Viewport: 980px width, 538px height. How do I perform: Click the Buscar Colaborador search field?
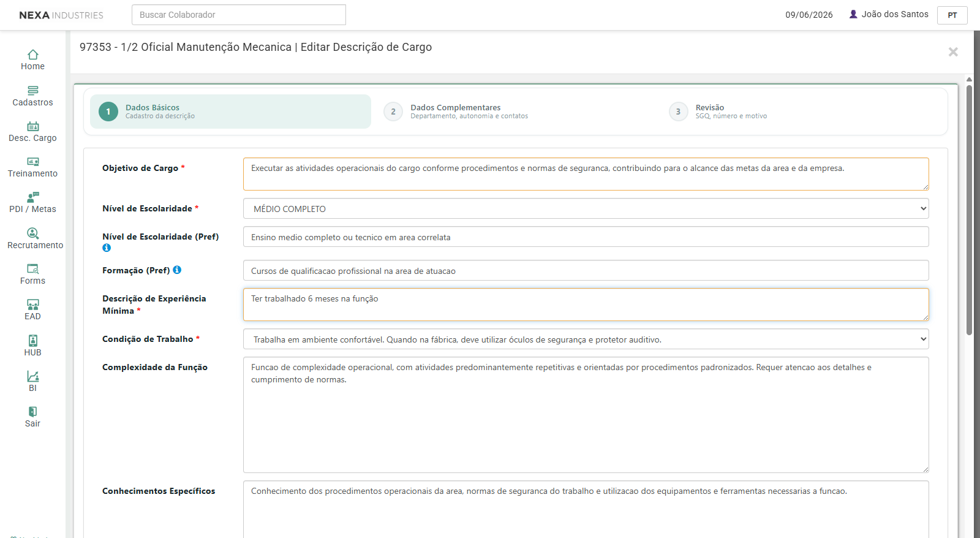[239, 15]
